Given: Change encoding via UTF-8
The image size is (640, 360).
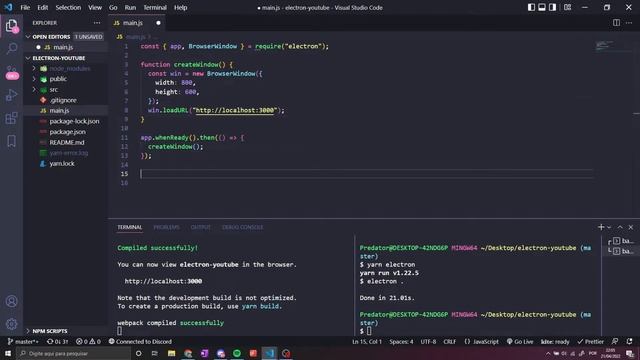Looking at the screenshot, I should (x=428, y=342).
